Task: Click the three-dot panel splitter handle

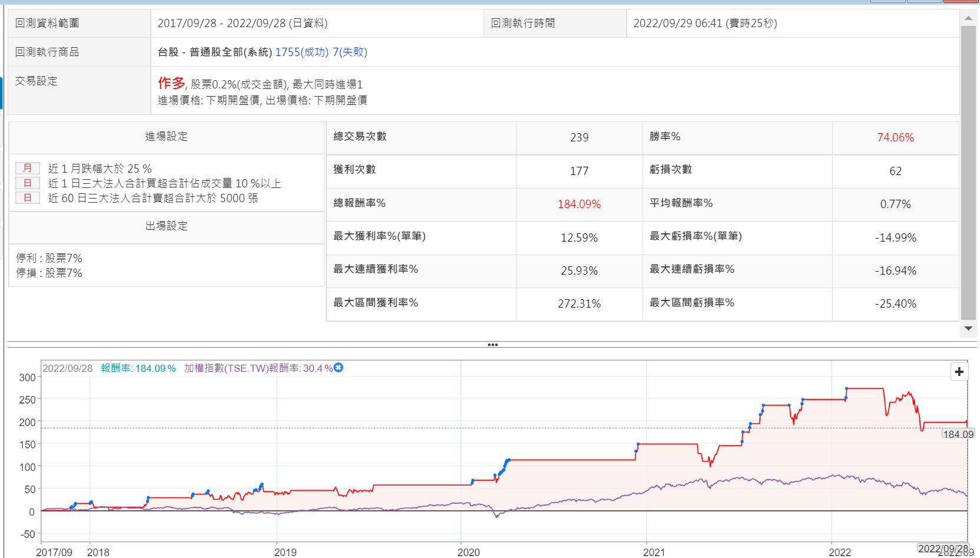Action: (492, 345)
